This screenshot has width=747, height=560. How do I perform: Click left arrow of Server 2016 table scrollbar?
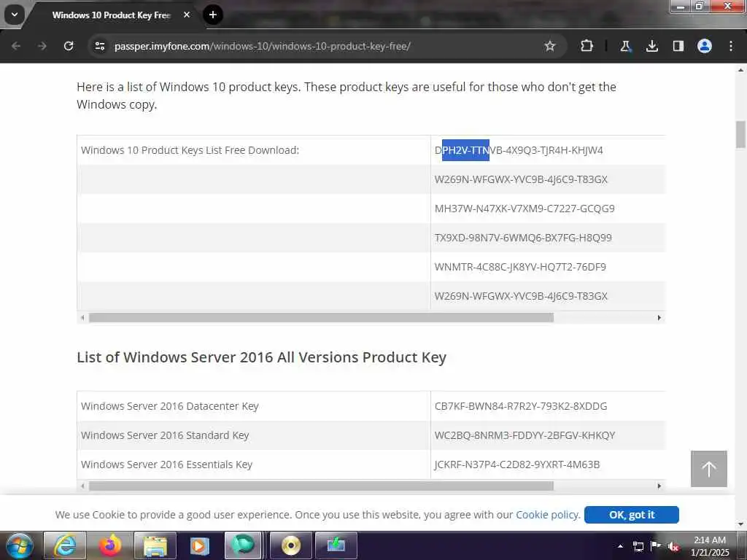pyautogui.click(x=82, y=486)
